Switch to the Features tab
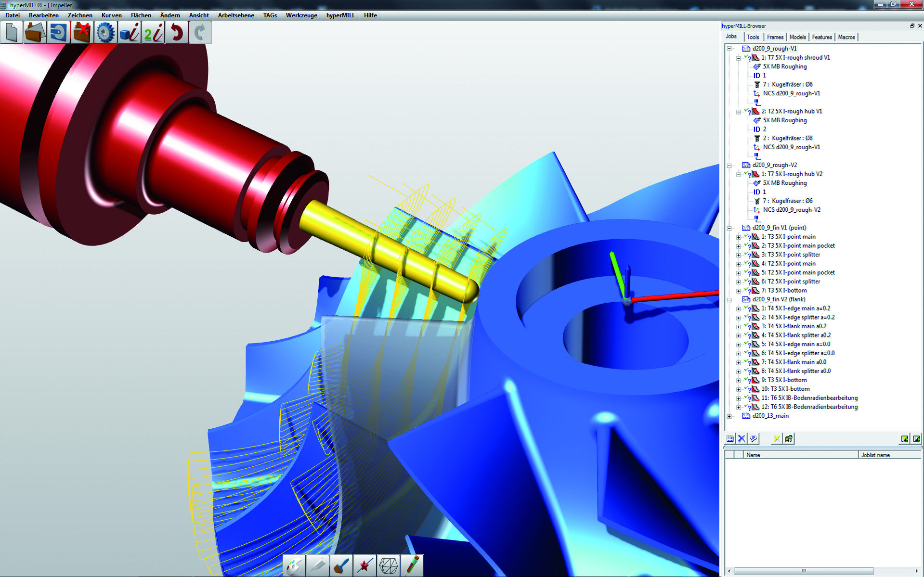Screen dimensions: 924x577 point(822,37)
